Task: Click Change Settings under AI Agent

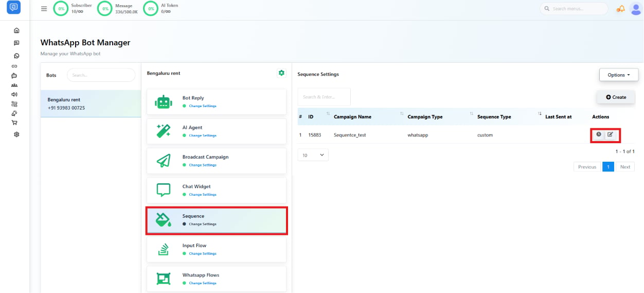Action: coord(203,135)
